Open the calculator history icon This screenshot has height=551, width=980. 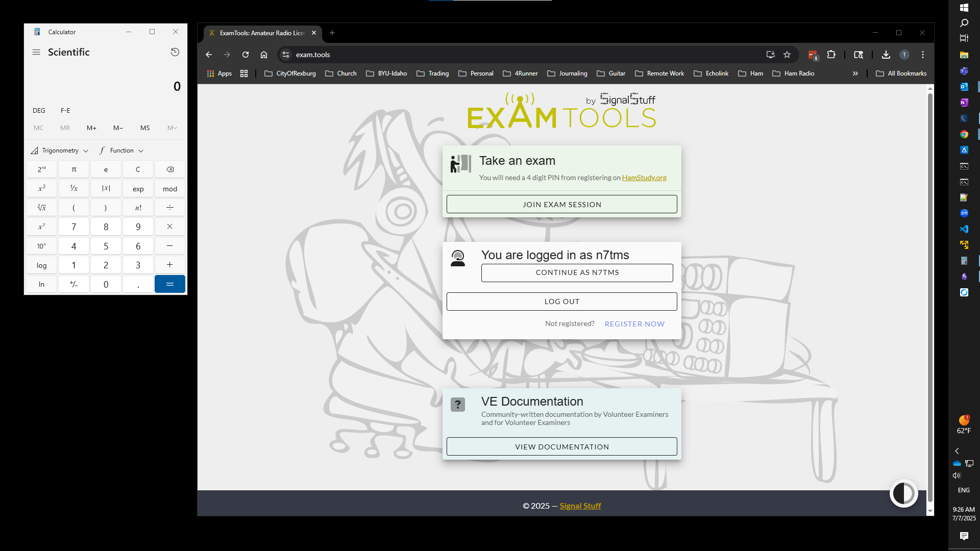coord(175,52)
